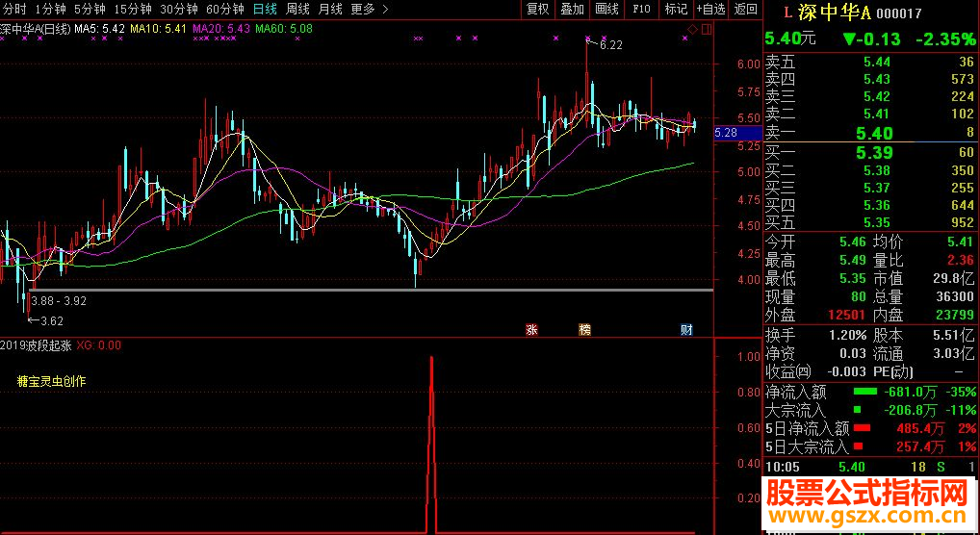This screenshot has height=535, width=980.
Task: Click the 6.22 high price label
Action: coord(610,45)
